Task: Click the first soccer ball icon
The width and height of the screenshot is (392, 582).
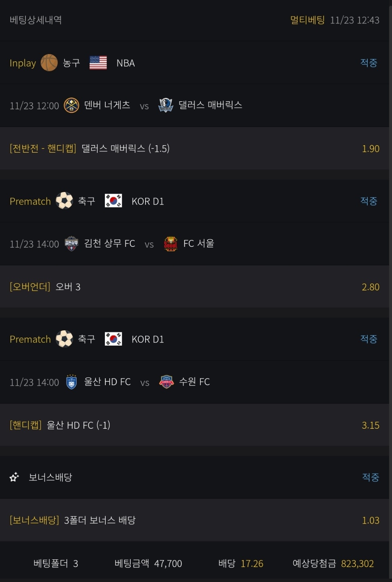Action: point(64,201)
